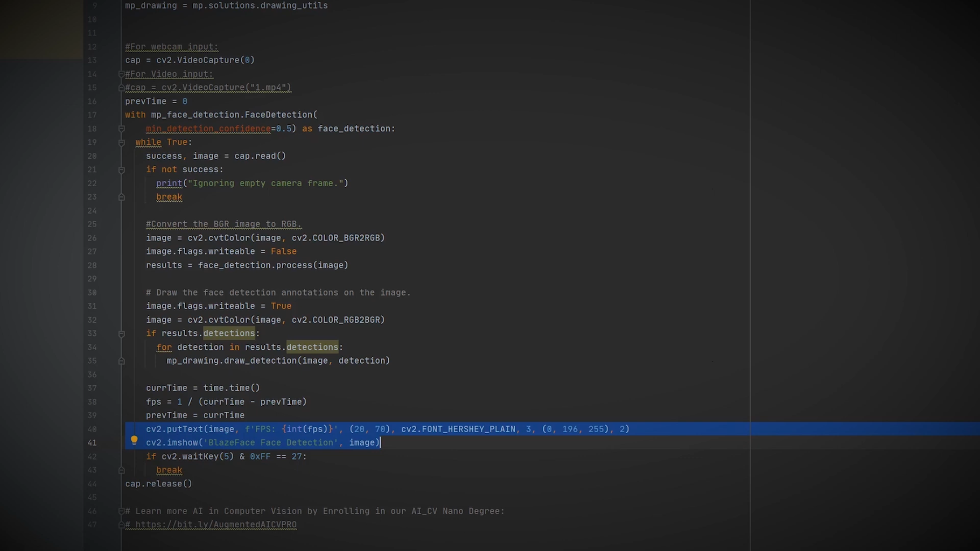The image size is (980, 551).
Task: Click 'fps = 1 / (currTime - prevTime)' line
Action: tap(226, 402)
